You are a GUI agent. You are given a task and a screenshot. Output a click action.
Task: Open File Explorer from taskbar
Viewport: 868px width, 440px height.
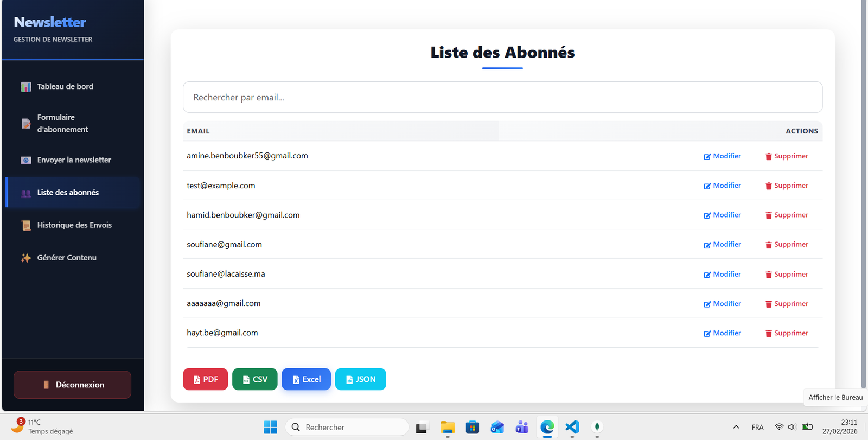pyautogui.click(x=448, y=427)
